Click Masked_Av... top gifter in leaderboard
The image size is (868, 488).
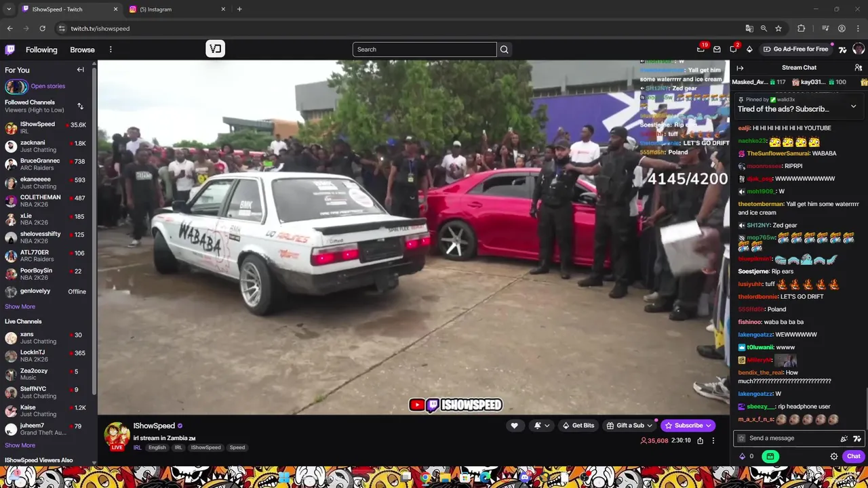(x=759, y=82)
